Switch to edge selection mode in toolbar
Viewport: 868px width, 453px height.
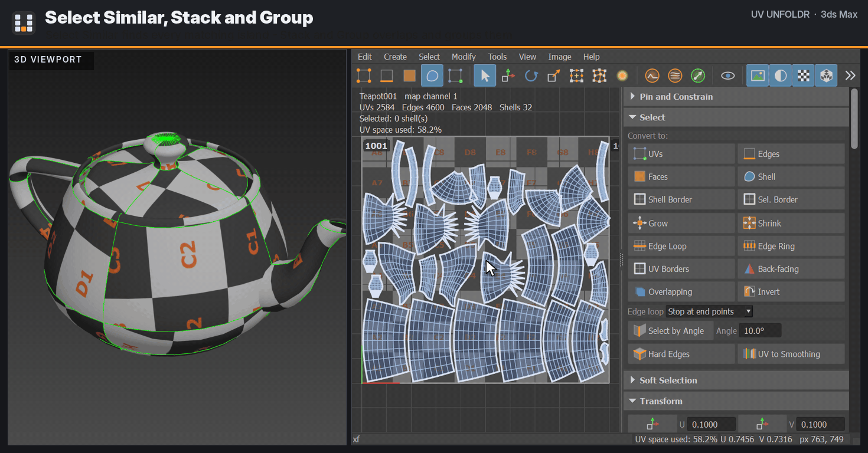tap(387, 75)
